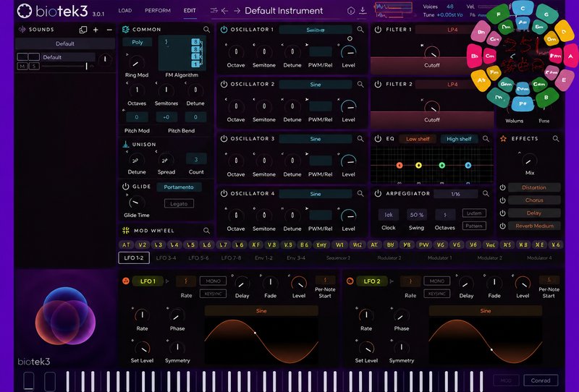The height and width of the screenshot is (392, 579).
Task: Click Oscillator 3 magnifier icon
Action: coord(360,139)
